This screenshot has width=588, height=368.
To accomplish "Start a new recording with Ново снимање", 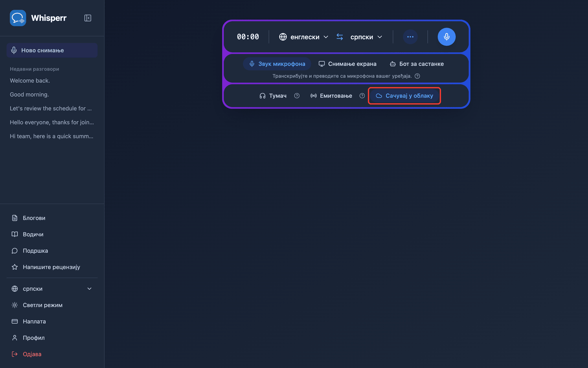I will pyautogui.click(x=52, y=50).
